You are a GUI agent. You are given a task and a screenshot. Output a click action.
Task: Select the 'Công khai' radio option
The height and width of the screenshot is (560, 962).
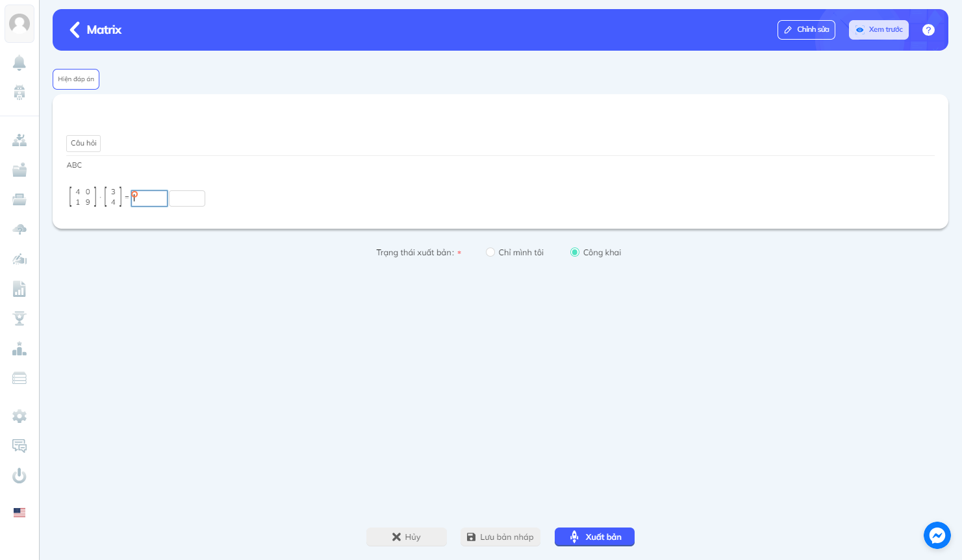click(x=575, y=253)
